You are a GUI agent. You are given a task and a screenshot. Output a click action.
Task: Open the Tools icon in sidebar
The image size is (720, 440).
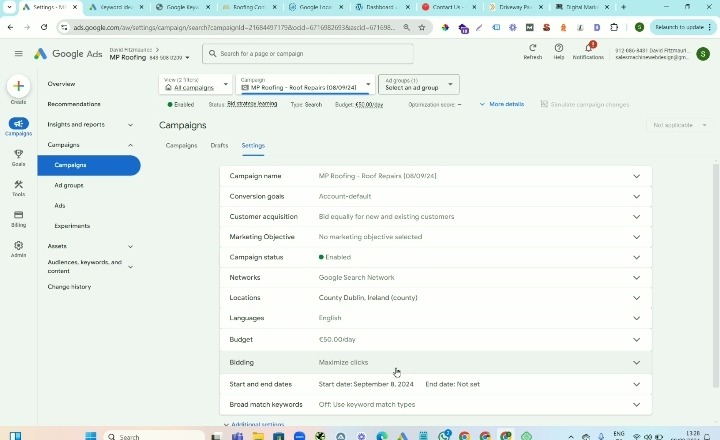tap(18, 187)
